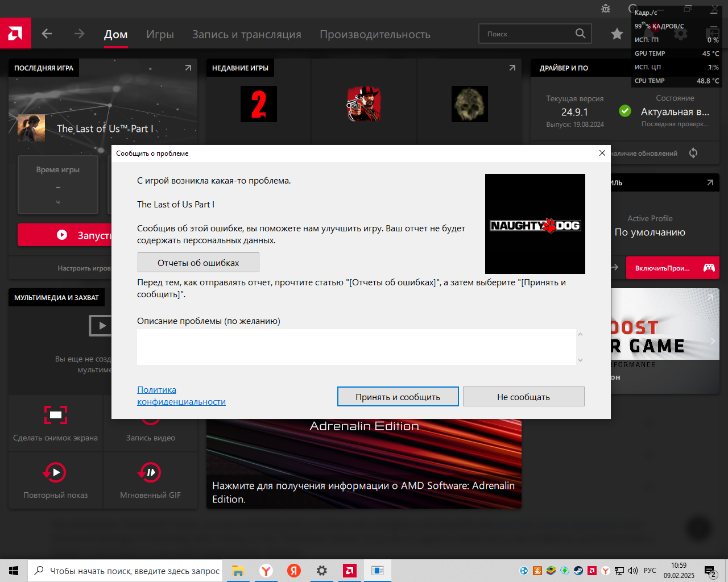Refresh driver update check icon
This screenshot has width=728, height=582.
coord(693,153)
